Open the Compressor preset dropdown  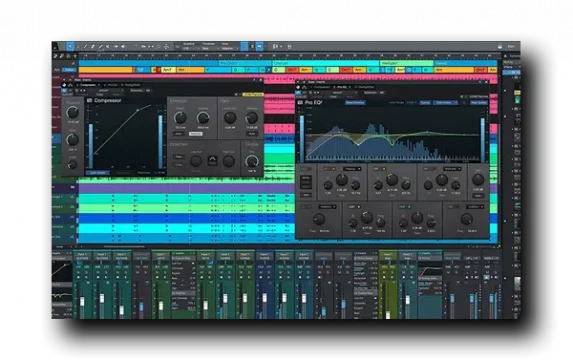tap(109, 90)
